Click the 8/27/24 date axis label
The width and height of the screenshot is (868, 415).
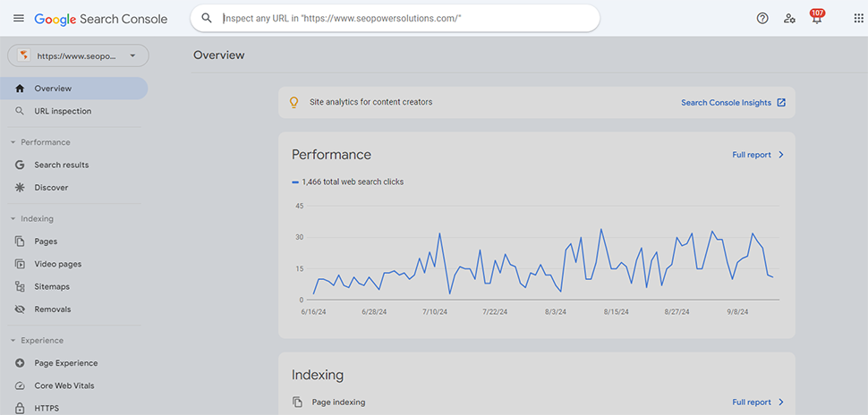tap(677, 312)
